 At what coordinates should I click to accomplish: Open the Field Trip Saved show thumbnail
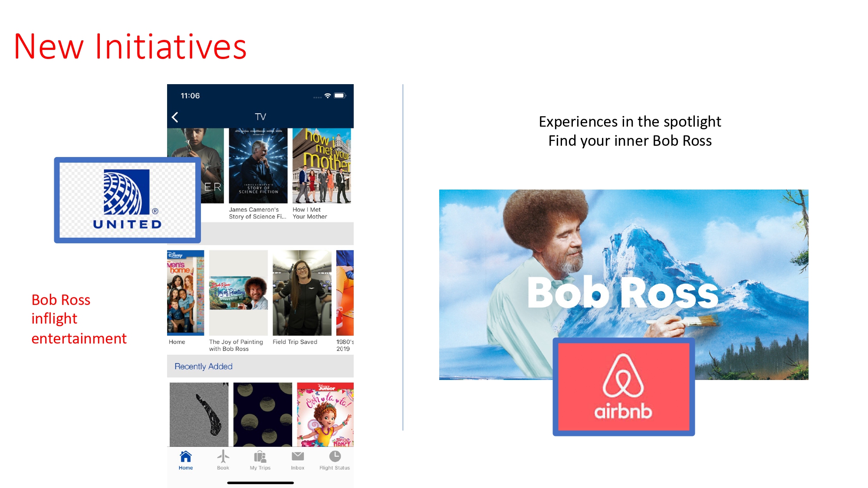302,293
